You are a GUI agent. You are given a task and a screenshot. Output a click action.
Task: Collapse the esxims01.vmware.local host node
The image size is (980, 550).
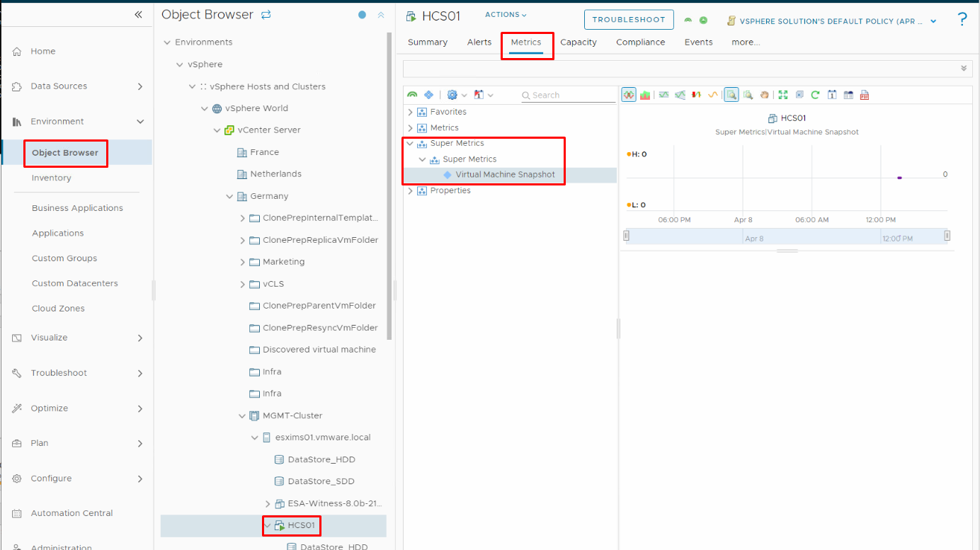[255, 437]
